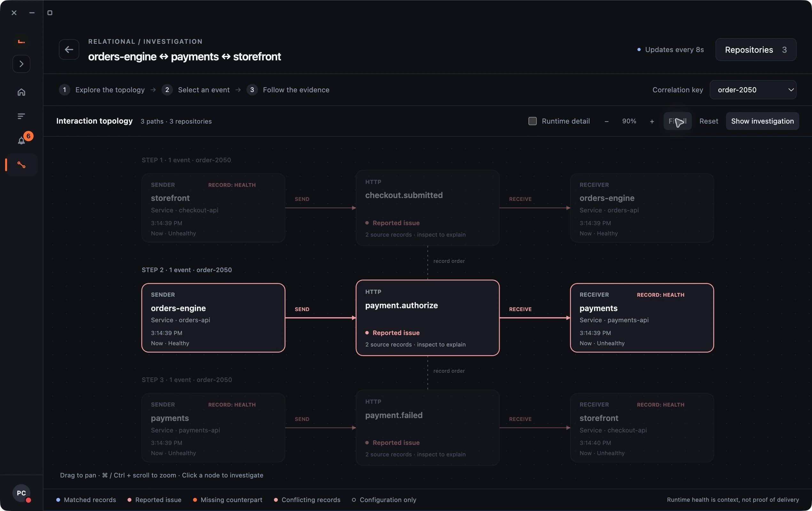Image resolution: width=812 pixels, height=511 pixels.
Task: Zoom in with the plus button
Action: tap(652, 121)
